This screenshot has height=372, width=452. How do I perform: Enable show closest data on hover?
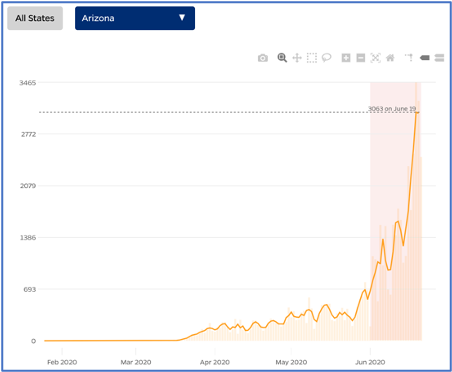click(424, 58)
